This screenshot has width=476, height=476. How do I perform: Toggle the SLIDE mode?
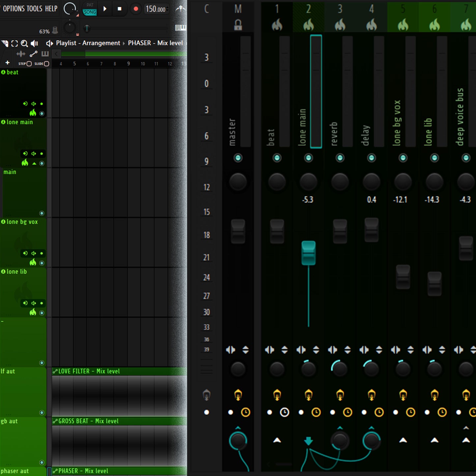pos(42,64)
